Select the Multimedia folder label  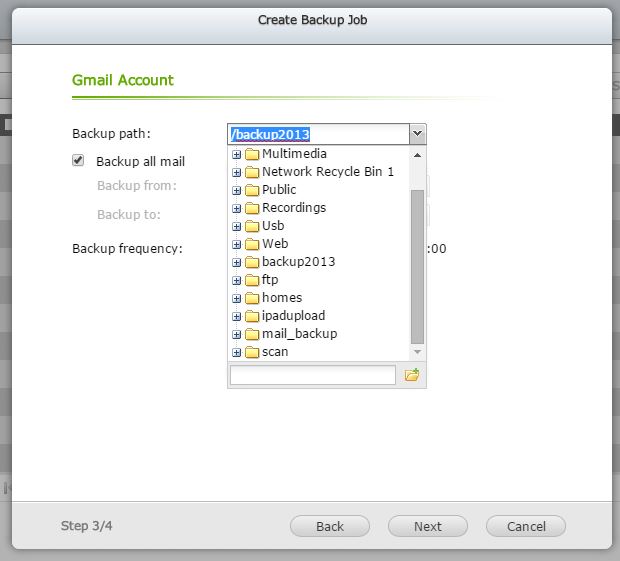coord(294,153)
